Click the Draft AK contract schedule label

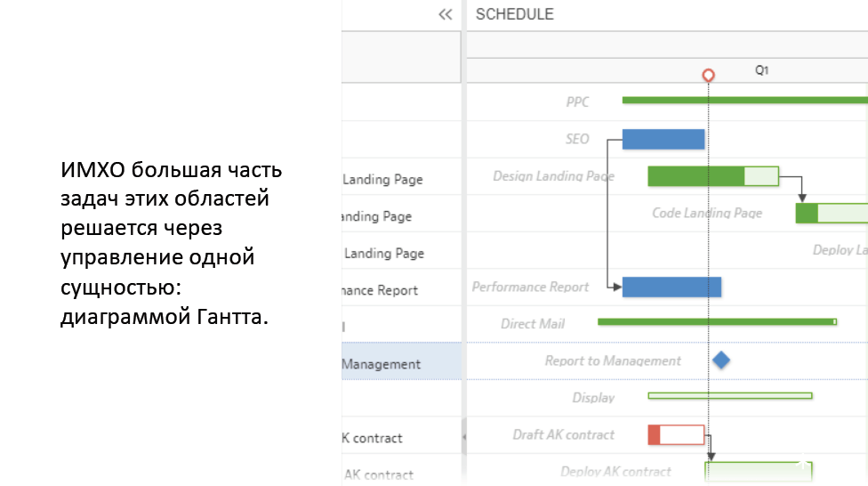(x=564, y=435)
